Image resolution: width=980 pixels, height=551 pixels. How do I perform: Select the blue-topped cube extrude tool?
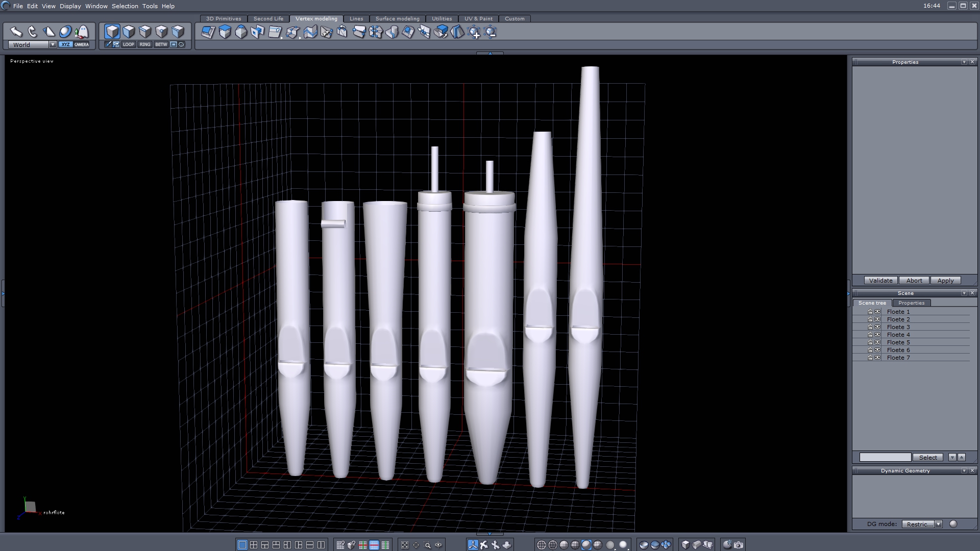[x=225, y=32]
